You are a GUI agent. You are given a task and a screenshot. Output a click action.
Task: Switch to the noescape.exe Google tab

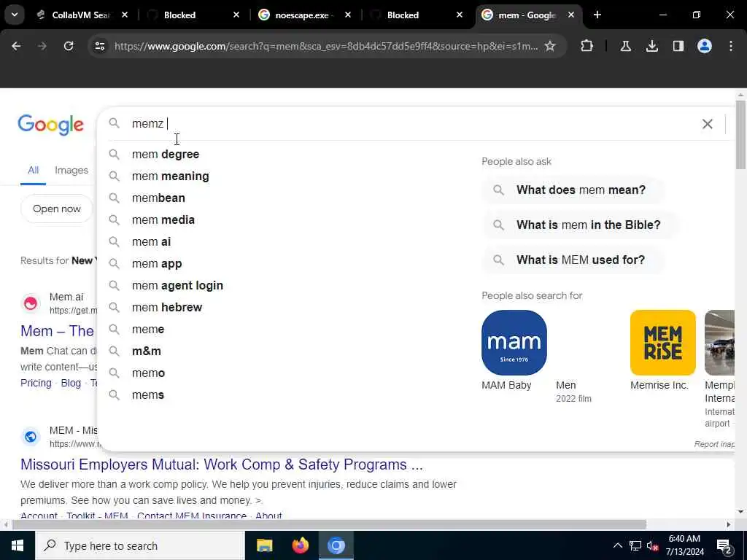305,15
